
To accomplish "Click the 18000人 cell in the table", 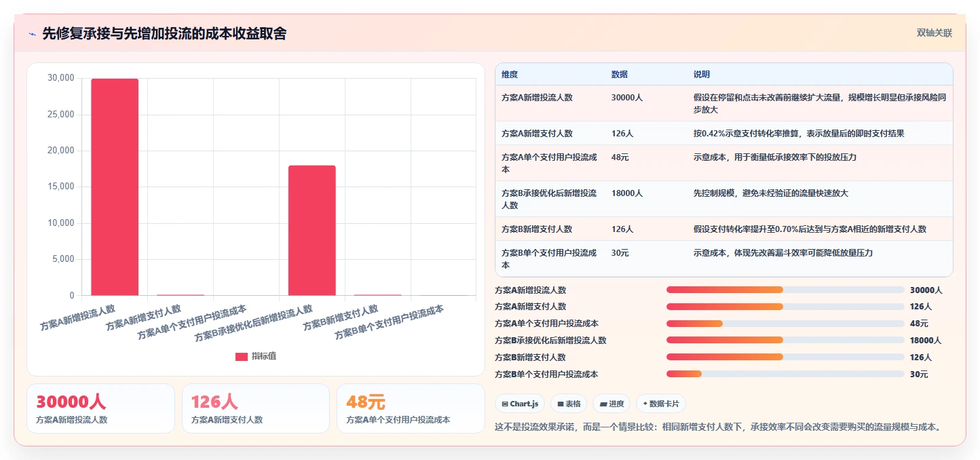I will 627,193.
